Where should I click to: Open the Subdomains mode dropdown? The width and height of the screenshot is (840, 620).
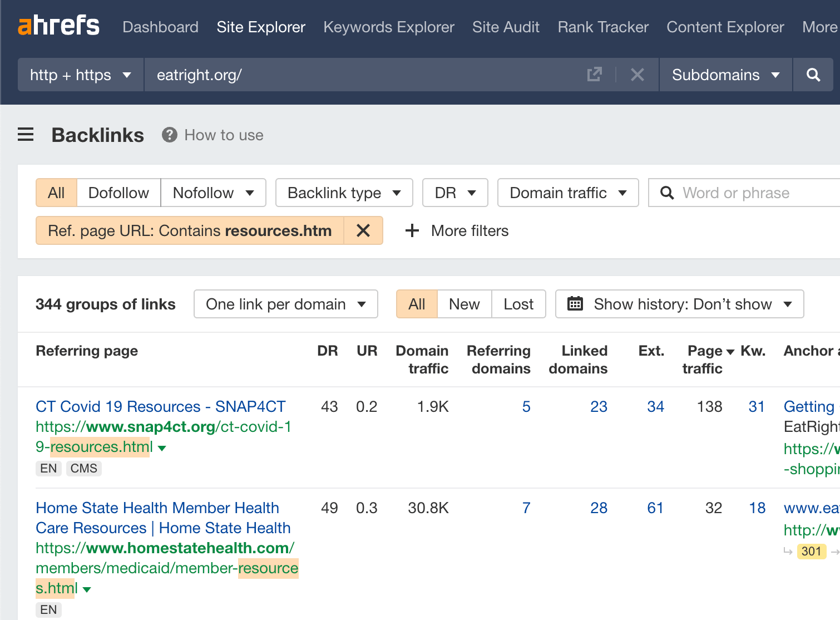point(725,74)
